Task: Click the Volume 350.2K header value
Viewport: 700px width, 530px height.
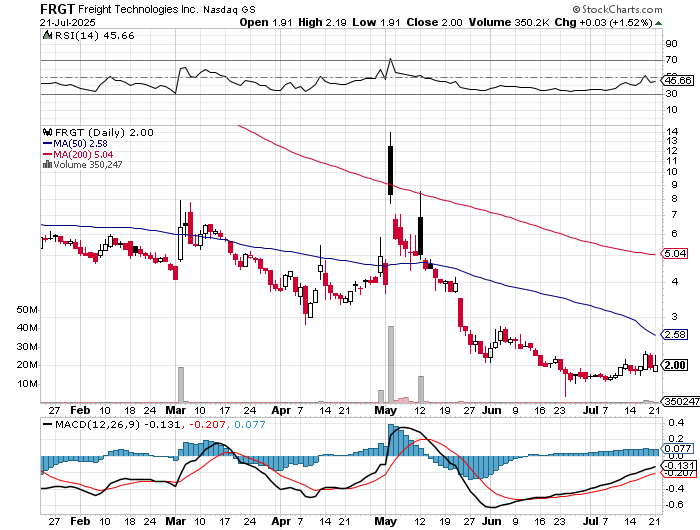Action: click(x=509, y=22)
